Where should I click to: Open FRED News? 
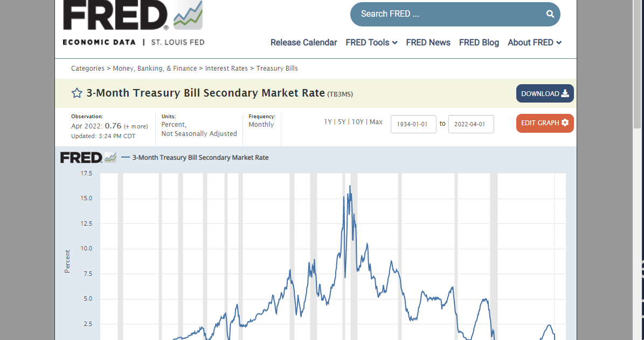pos(428,42)
